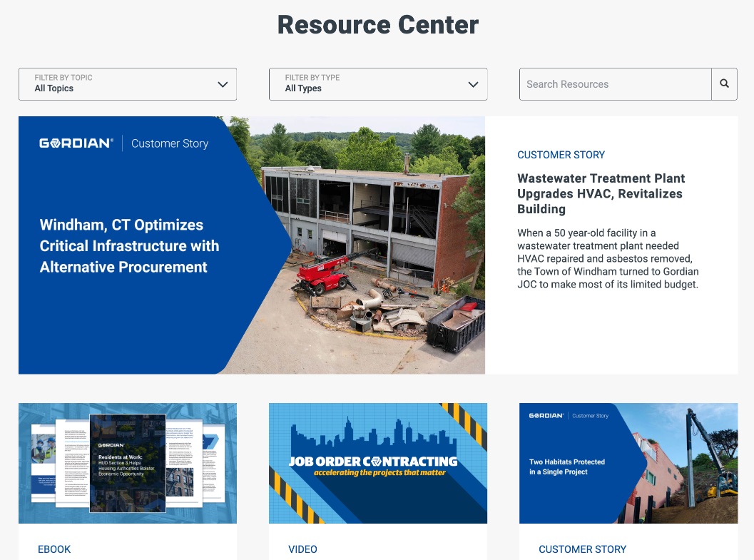Click the Gordian logo on featured banner
This screenshot has width=754, height=560.
click(76, 143)
